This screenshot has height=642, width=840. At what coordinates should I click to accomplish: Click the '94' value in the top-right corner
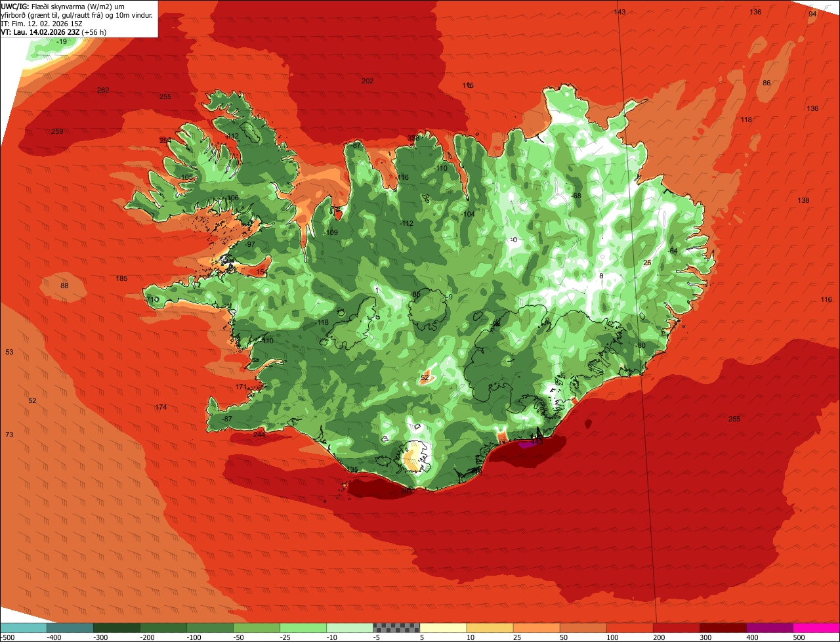click(812, 14)
